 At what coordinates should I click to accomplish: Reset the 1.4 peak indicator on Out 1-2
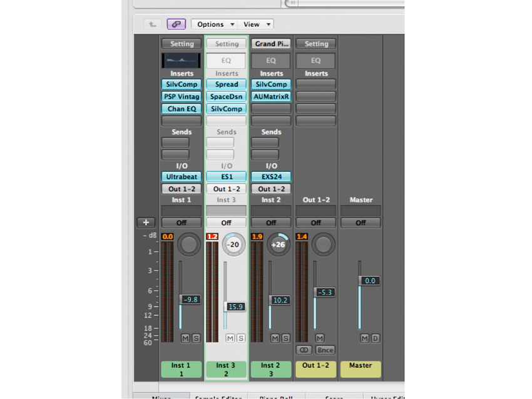click(x=302, y=236)
